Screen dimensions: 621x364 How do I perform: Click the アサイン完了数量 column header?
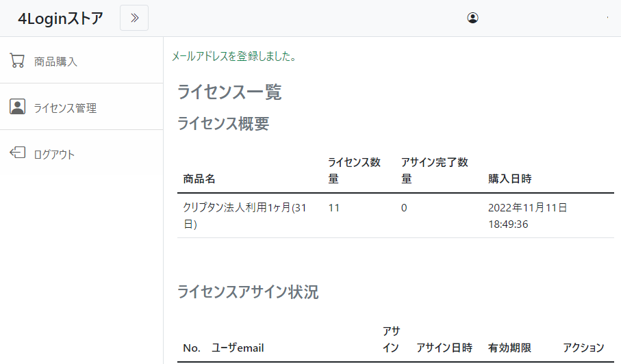pos(435,170)
